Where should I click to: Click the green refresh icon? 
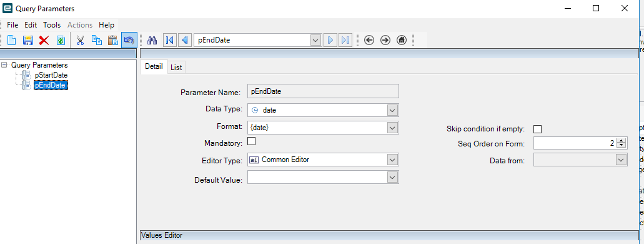click(x=61, y=40)
